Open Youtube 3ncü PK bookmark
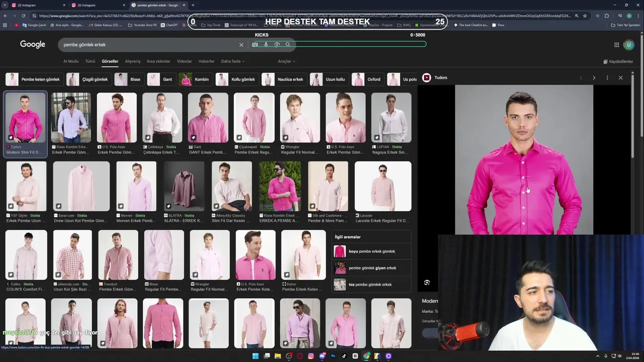The height and width of the screenshot is (362, 644). click(x=143, y=25)
